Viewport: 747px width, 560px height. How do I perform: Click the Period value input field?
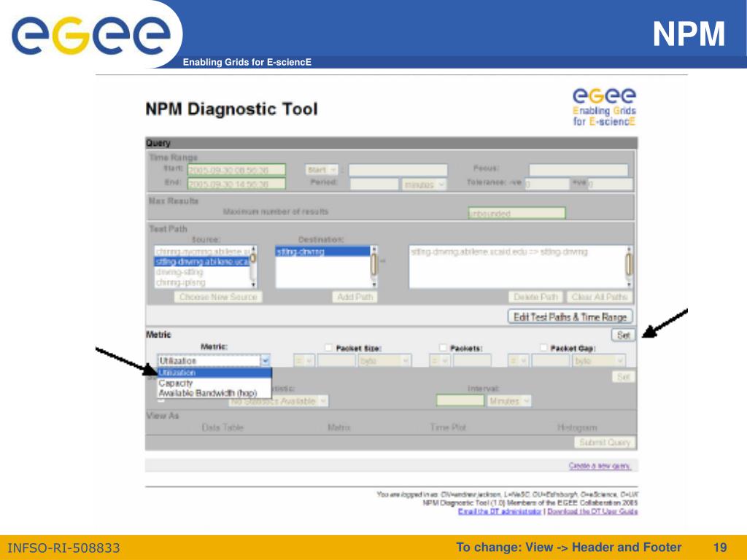tap(374, 184)
